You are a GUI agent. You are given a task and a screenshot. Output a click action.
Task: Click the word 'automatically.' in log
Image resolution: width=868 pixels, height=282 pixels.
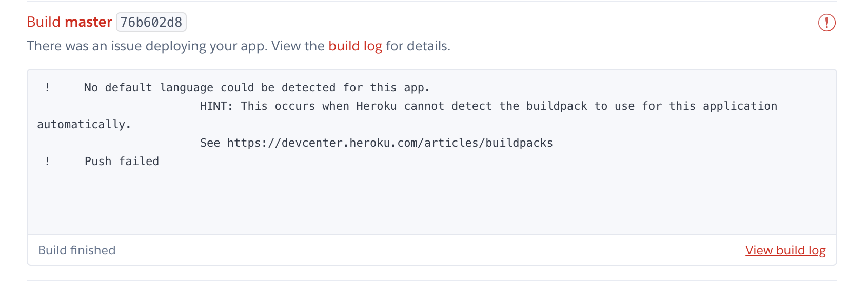[84, 125]
